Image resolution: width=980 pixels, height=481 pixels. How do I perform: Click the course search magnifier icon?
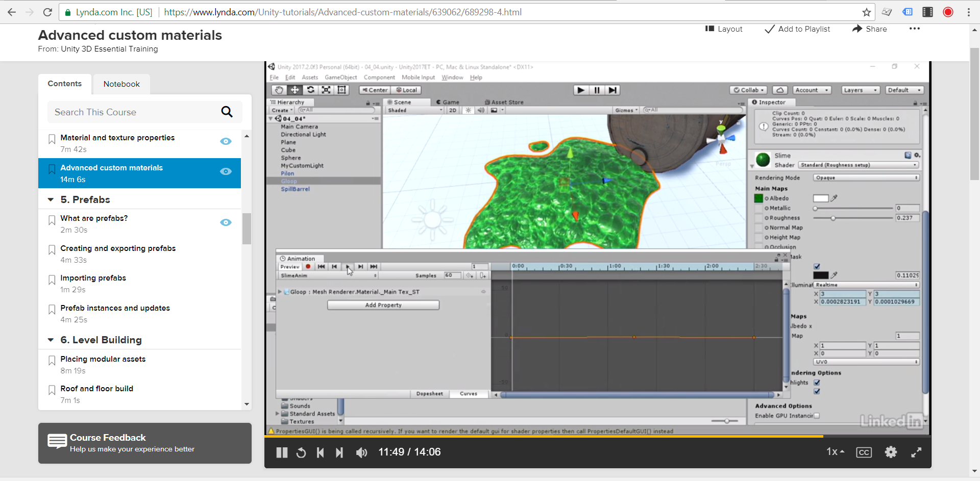coord(227,112)
